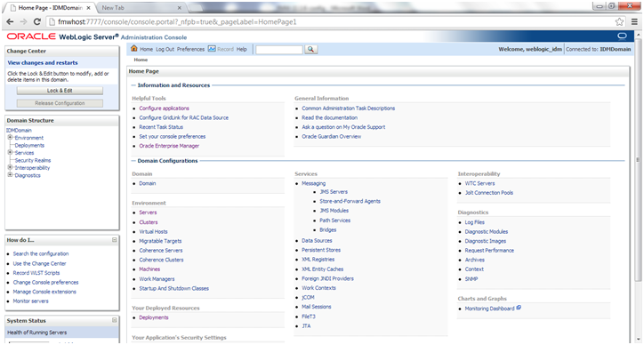Click in the console search field

click(279, 49)
